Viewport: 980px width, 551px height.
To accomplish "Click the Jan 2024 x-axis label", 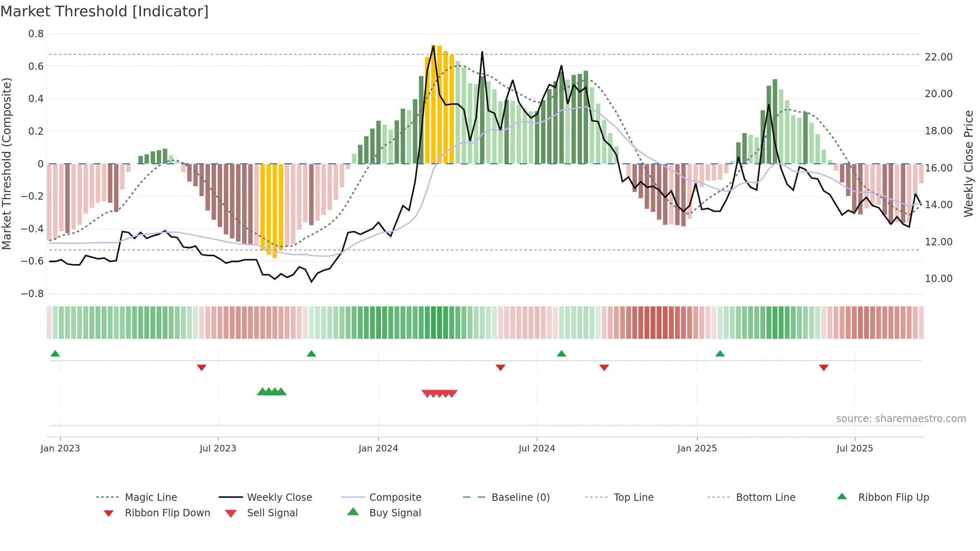I will [x=379, y=448].
